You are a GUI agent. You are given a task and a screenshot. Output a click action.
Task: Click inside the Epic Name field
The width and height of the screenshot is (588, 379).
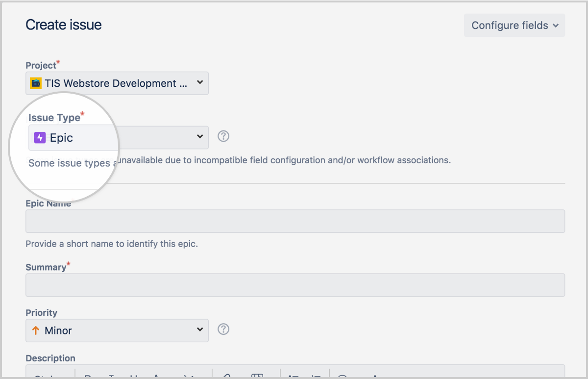point(294,221)
